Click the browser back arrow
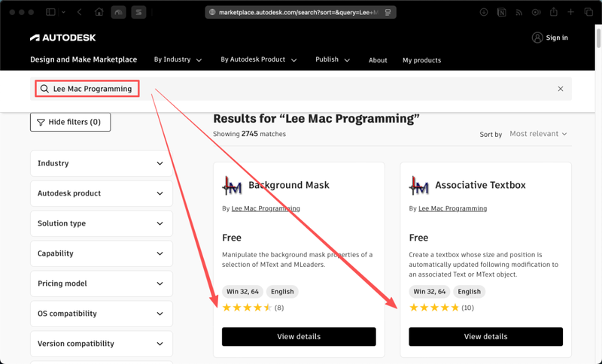Viewport: 602px width, 364px height. coord(80,12)
